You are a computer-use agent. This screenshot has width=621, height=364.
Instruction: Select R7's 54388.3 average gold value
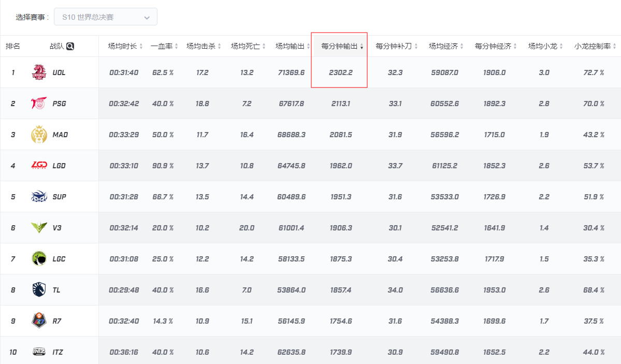(445, 321)
